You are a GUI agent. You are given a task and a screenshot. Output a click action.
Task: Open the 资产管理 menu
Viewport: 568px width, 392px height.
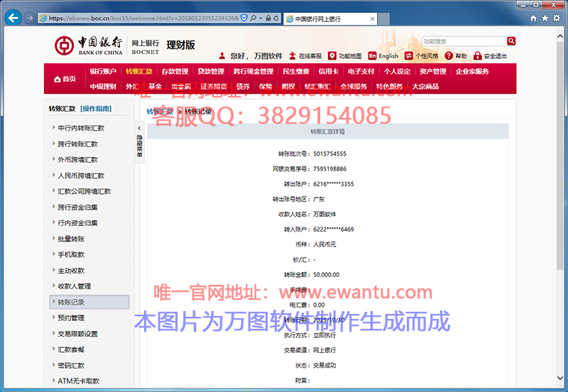click(x=433, y=72)
